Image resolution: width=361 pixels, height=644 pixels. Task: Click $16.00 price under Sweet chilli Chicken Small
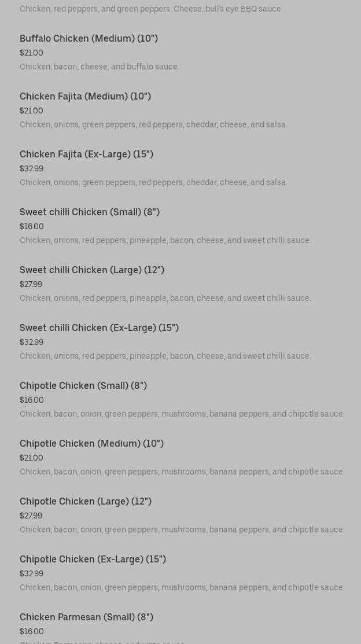coord(32,227)
